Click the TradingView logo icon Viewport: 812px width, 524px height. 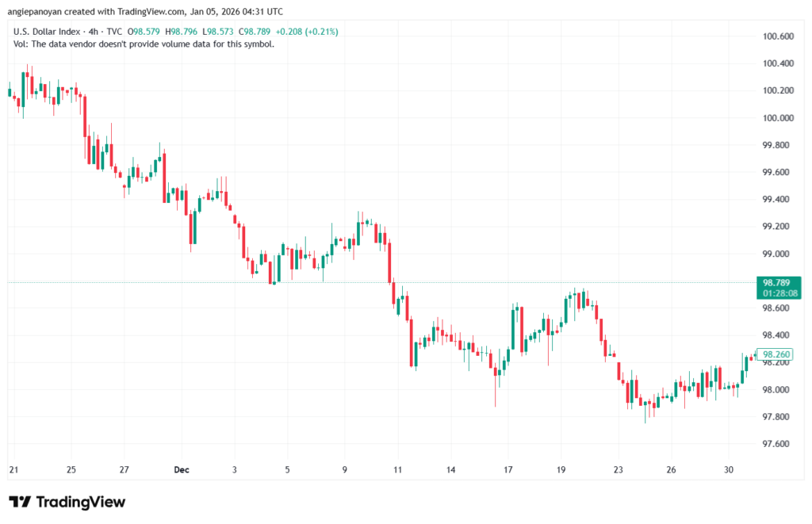pyautogui.click(x=20, y=501)
